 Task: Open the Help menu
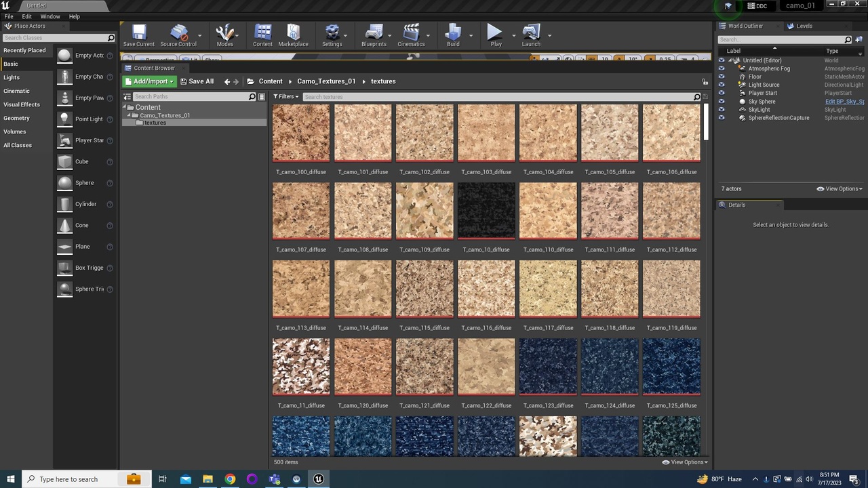(74, 16)
